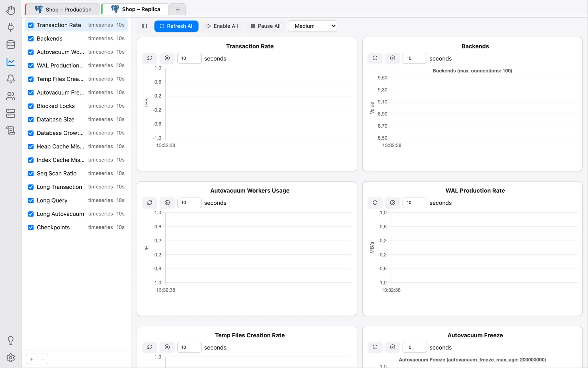Add a new chart with plus button
This screenshot has height=368, width=588.
coord(32,359)
